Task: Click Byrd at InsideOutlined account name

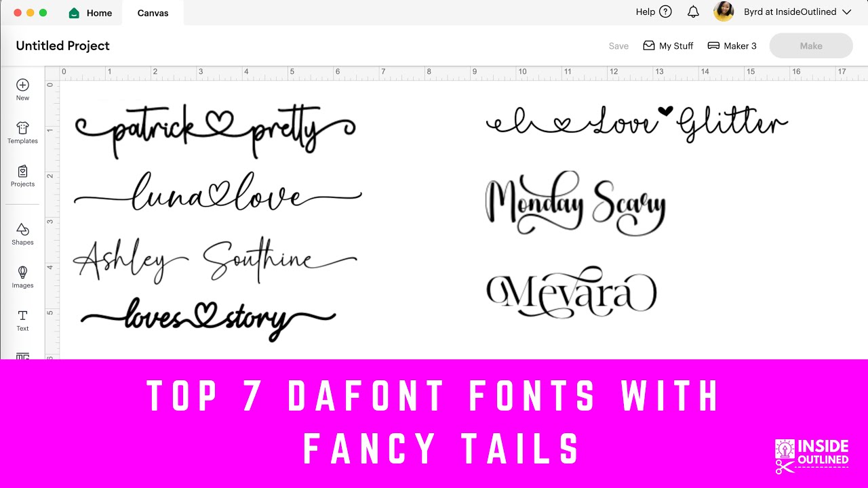Action: [789, 12]
